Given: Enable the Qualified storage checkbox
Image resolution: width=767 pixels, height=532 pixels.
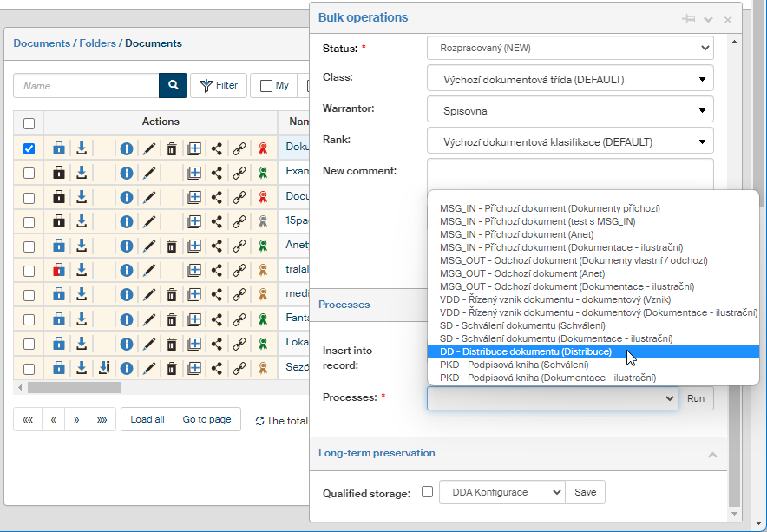Looking at the screenshot, I should (427, 492).
